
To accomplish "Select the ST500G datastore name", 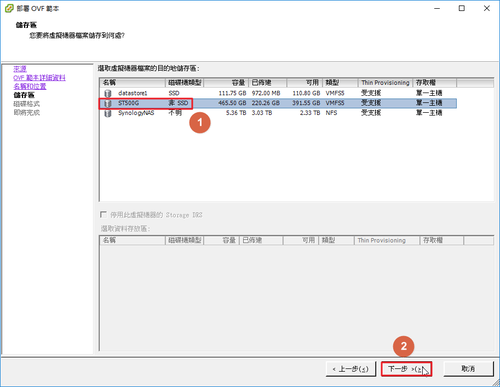I will (128, 103).
